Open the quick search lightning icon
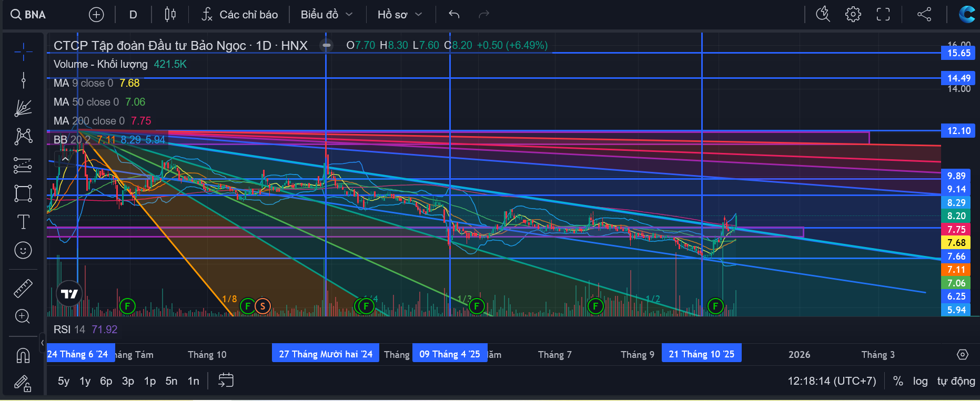The height and width of the screenshot is (401, 980). pos(823,14)
